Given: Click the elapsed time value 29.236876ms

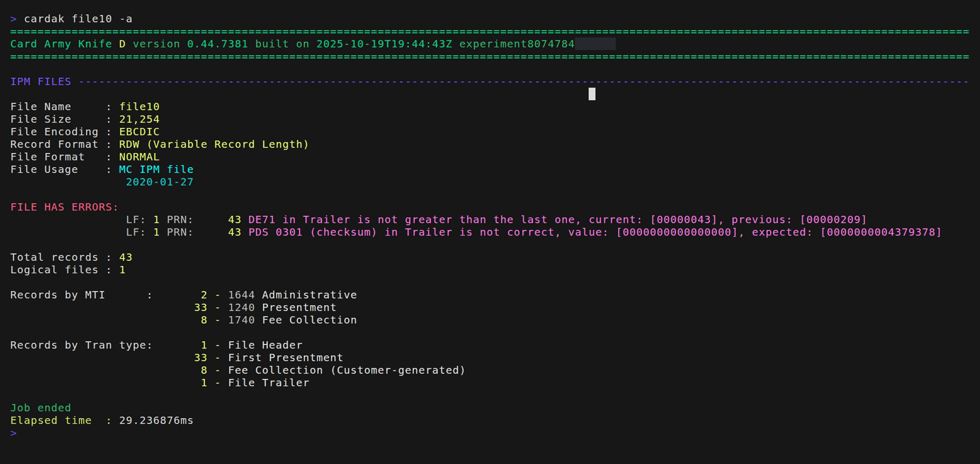Looking at the screenshot, I should pos(156,421).
